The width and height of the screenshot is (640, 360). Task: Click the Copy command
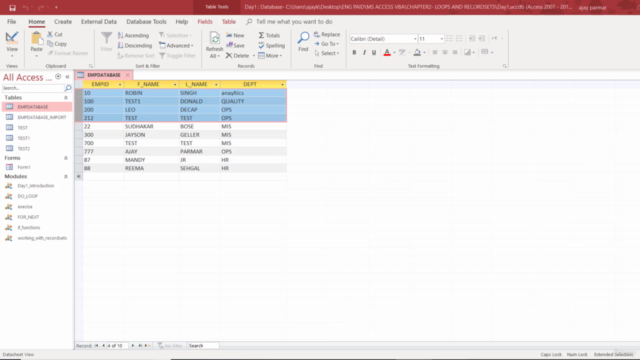[x=57, y=44]
